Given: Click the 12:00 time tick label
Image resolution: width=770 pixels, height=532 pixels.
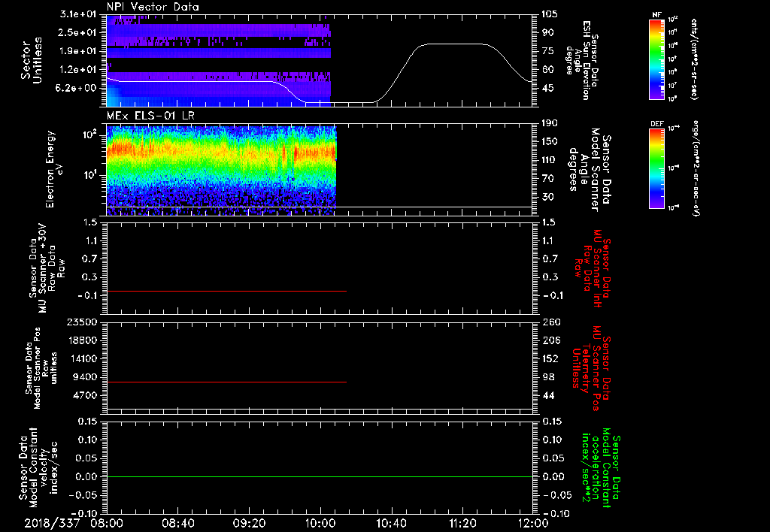Looking at the screenshot, I should click(533, 523).
